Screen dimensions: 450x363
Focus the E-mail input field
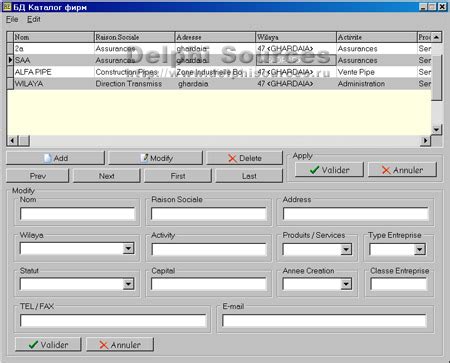point(324,320)
